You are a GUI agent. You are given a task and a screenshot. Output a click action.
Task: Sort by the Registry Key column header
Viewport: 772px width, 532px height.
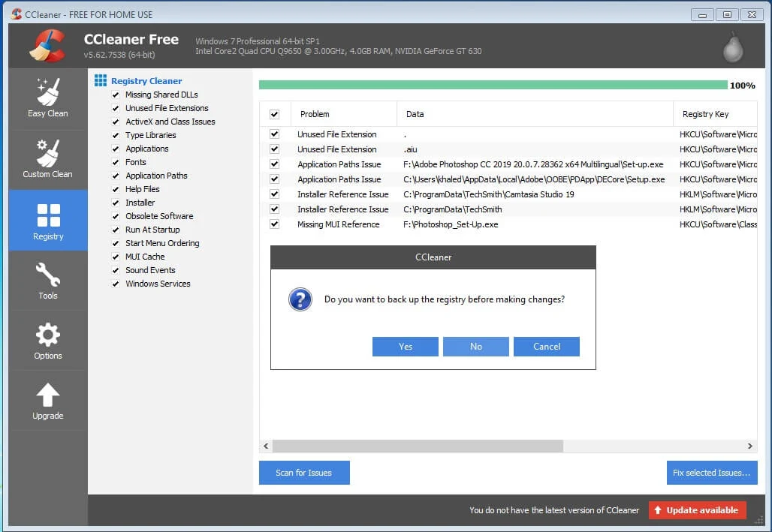pyautogui.click(x=715, y=114)
